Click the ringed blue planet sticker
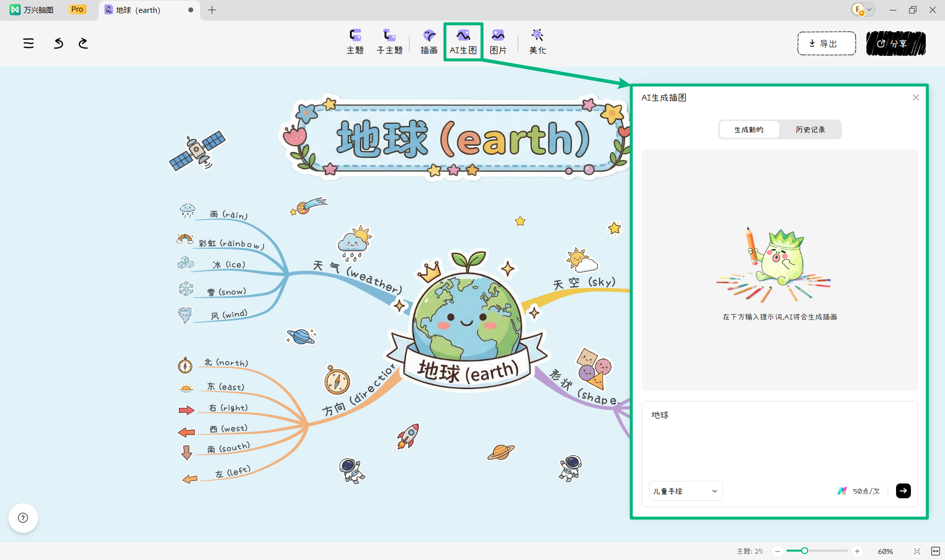 [301, 337]
